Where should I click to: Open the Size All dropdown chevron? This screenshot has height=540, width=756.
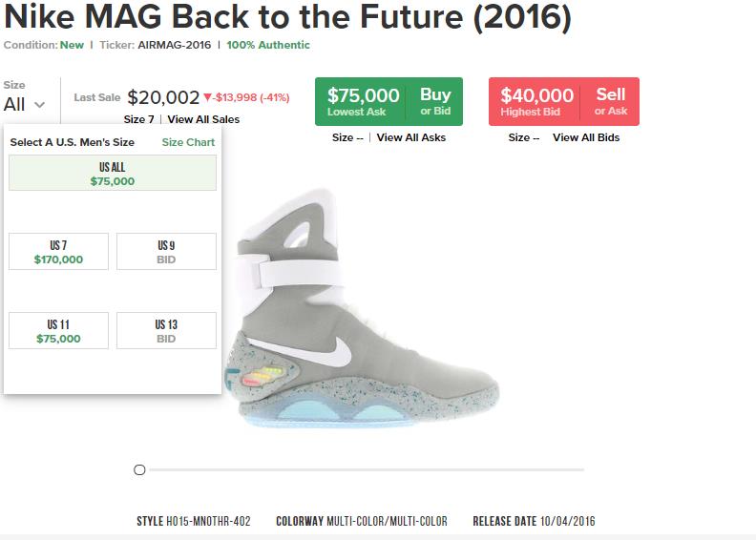39,105
